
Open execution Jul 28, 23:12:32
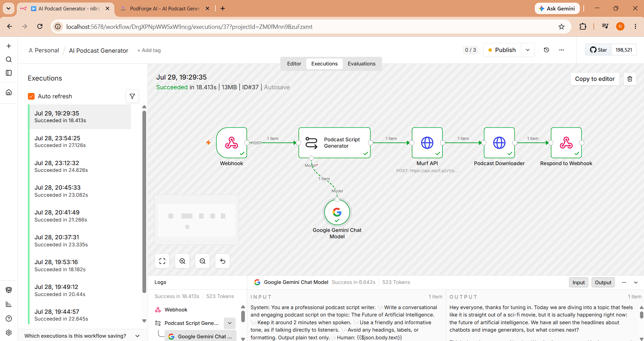80,166
